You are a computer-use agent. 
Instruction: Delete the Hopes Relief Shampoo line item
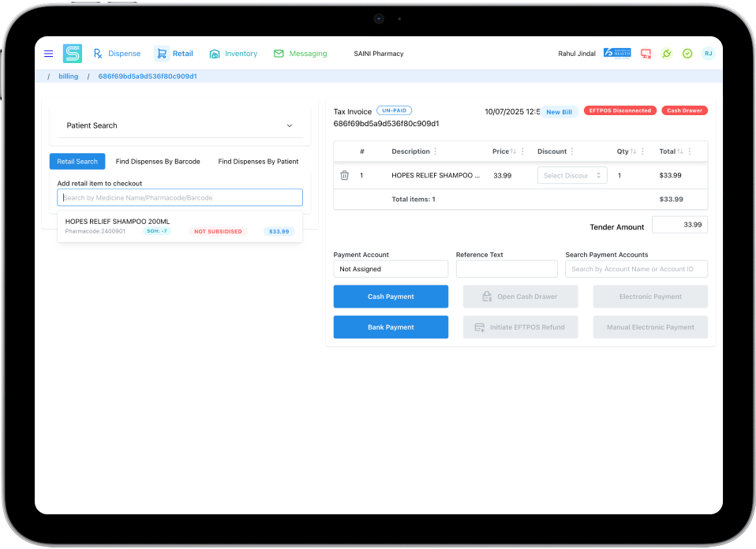tap(344, 175)
